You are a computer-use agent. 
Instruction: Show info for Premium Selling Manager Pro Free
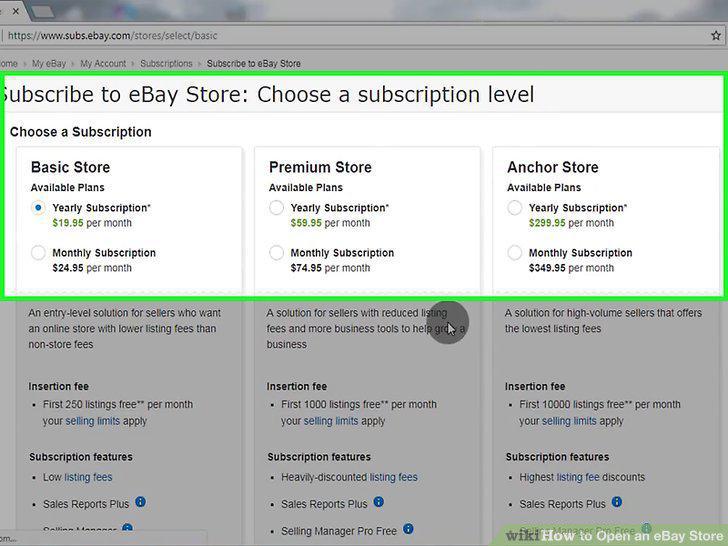coord(408,529)
